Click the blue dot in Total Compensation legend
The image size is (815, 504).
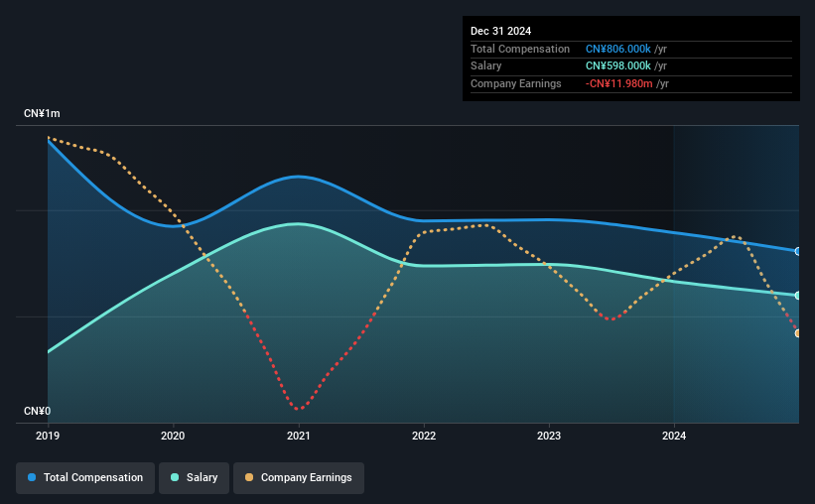tap(32, 477)
